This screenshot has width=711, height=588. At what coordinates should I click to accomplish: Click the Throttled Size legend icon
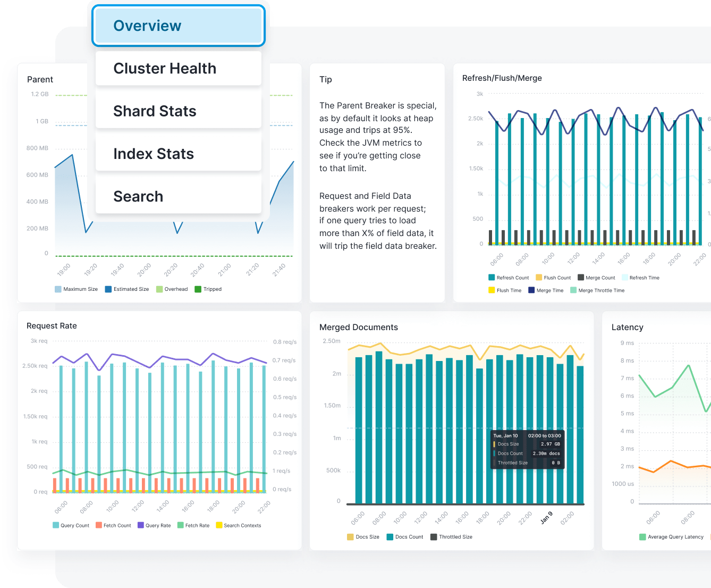434,536
